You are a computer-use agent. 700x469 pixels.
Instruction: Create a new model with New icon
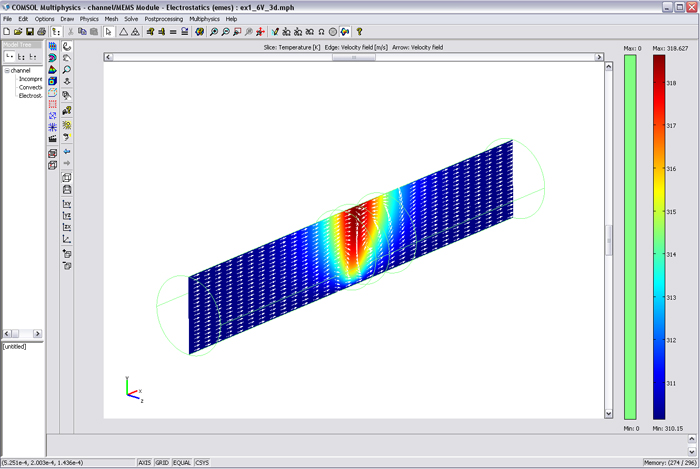(x=6, y=32)
